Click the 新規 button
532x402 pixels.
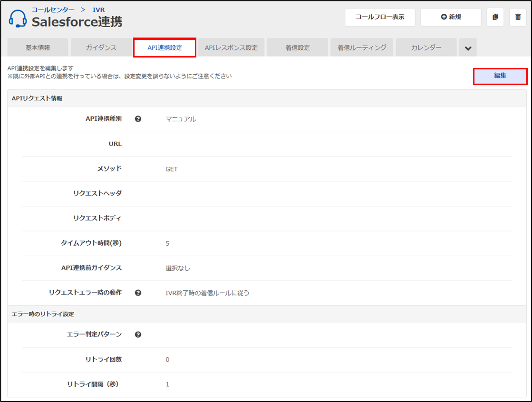(x=451, y=17)
